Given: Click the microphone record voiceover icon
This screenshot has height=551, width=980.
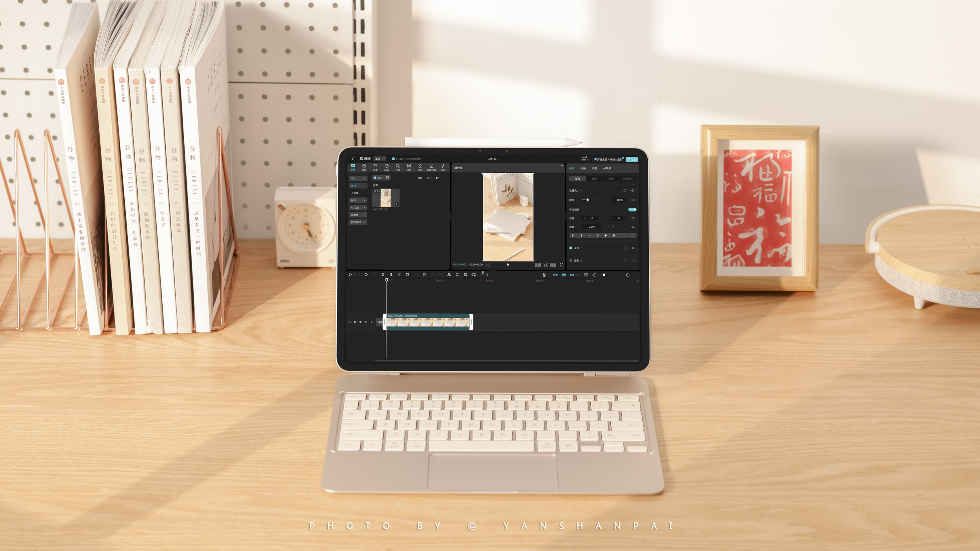Looking at the screenshot, I should 544,275.
